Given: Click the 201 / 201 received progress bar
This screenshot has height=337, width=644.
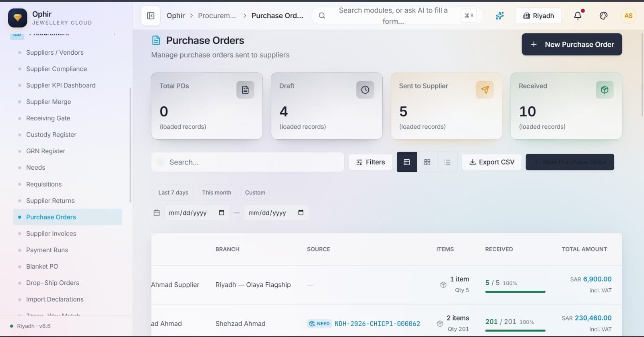Looking at the screenshot, I should (x=515, y=331).
